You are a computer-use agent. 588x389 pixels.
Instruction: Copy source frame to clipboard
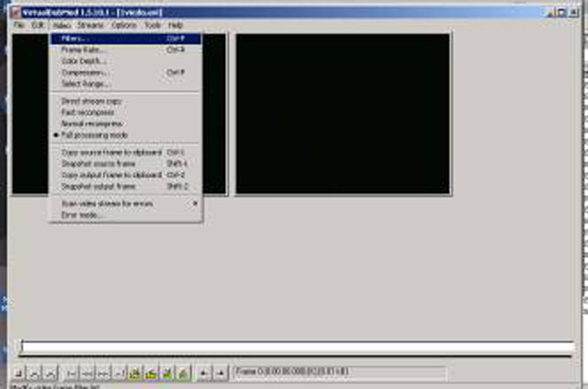126,153
